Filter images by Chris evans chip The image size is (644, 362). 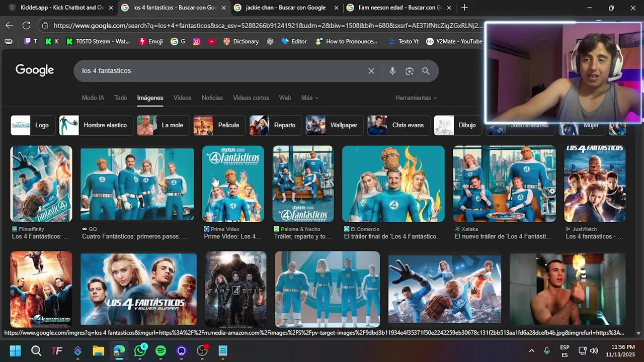pos(398,125)
